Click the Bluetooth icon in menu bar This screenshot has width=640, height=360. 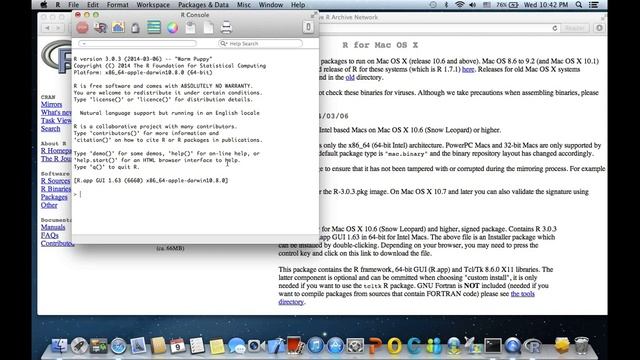[446, 5]
